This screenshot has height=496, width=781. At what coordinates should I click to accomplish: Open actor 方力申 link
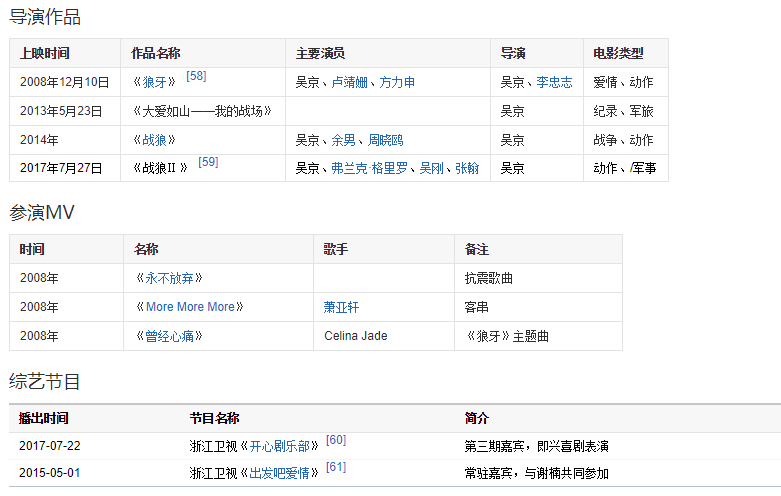coord(397,83)
